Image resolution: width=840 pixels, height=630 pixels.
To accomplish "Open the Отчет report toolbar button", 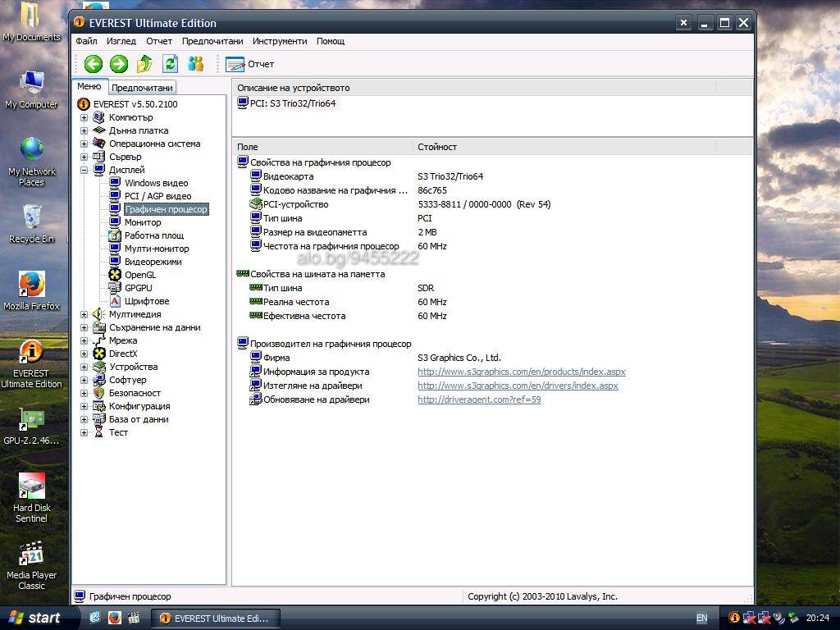I will coord(249,64).
